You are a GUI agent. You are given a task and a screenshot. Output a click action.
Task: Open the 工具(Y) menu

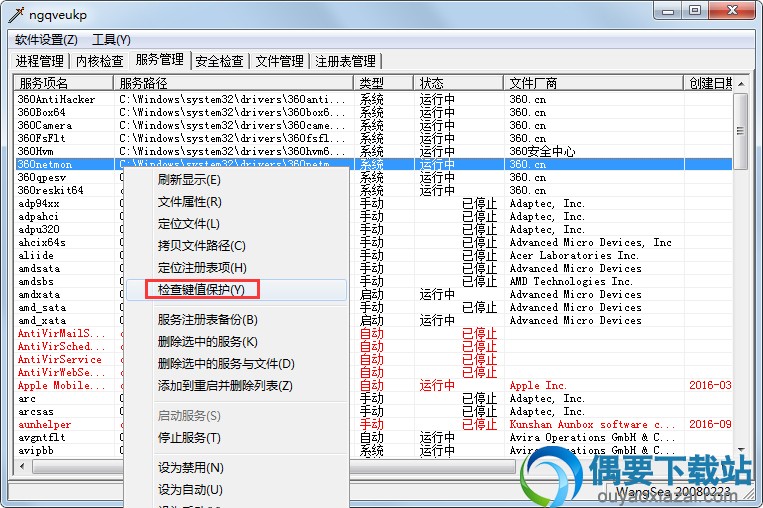(111, 40)
